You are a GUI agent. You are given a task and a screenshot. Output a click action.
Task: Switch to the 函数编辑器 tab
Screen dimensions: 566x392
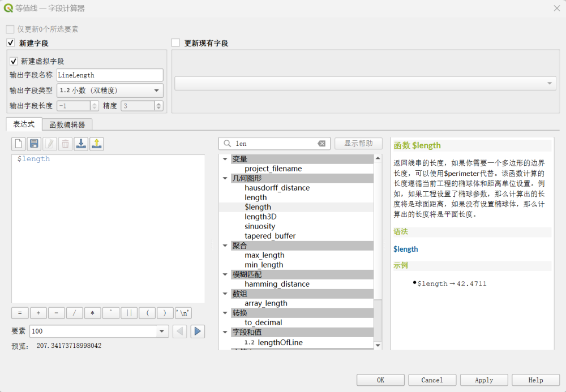67,125
